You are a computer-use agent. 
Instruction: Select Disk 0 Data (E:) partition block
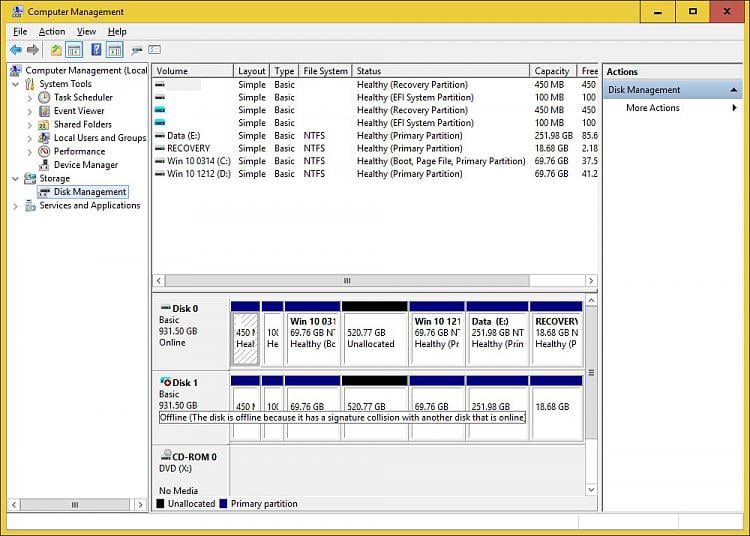coord(497,334)
